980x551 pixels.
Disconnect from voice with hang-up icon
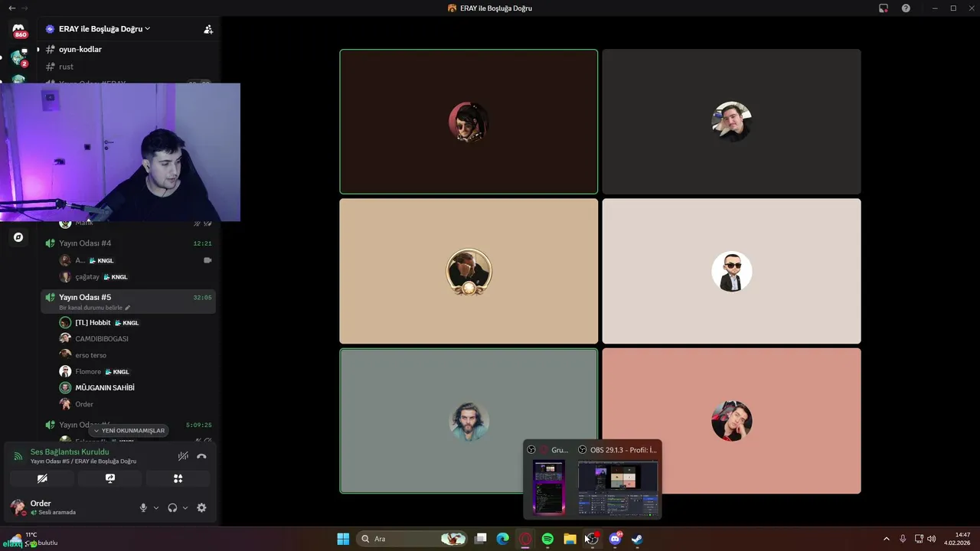201,456
